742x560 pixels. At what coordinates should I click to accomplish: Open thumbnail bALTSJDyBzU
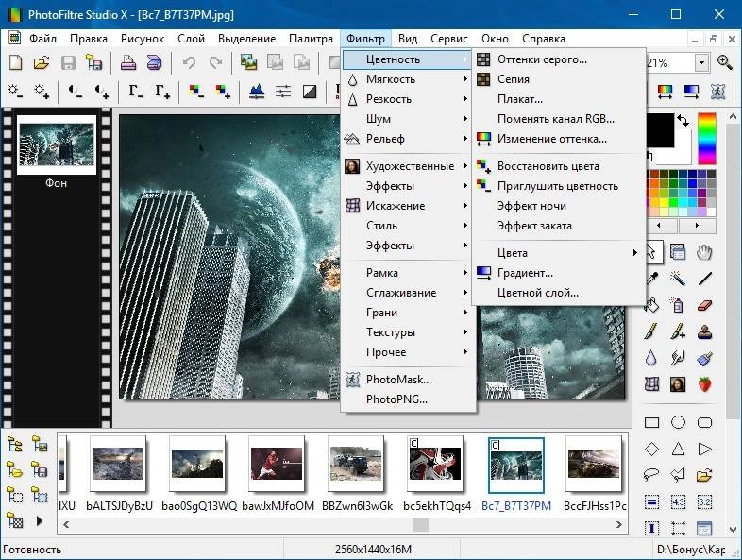tap(118, 464)
